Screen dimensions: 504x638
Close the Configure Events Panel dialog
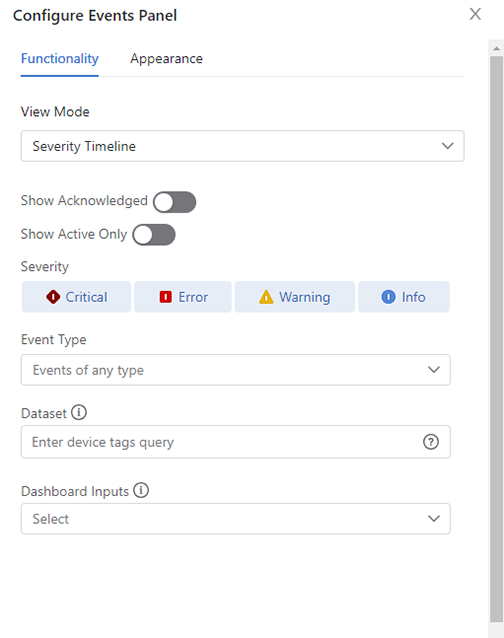tap(475, 14)
